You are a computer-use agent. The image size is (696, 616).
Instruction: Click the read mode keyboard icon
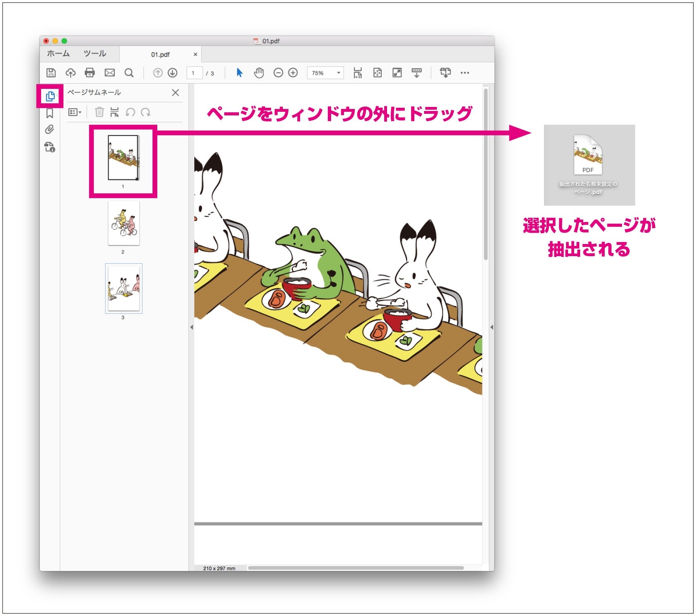pyautogui.click(x=416, y=73)
